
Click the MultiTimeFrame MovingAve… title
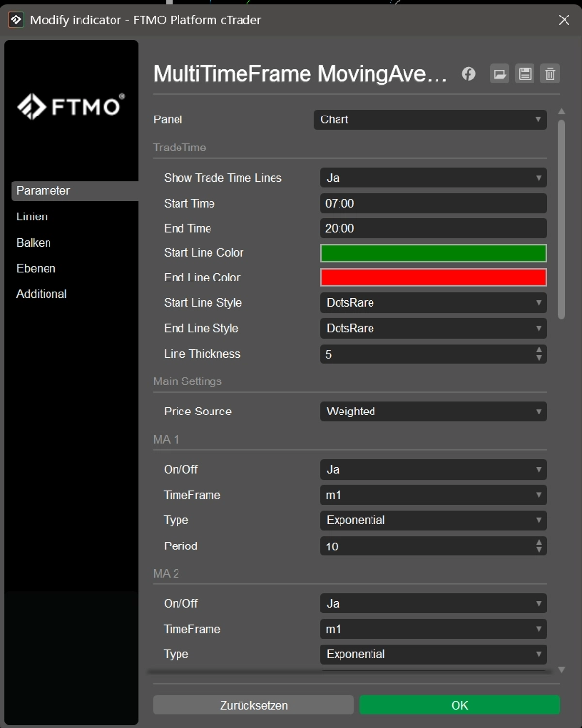(x=301, y=74)
